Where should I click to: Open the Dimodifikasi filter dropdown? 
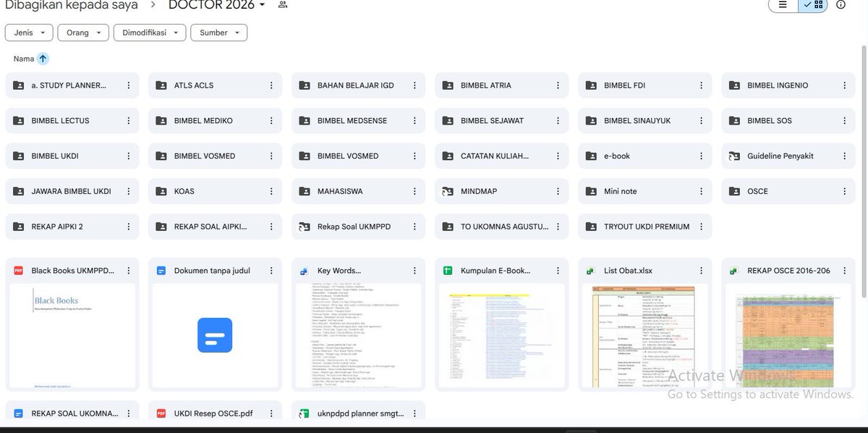[x=150, y=33]
